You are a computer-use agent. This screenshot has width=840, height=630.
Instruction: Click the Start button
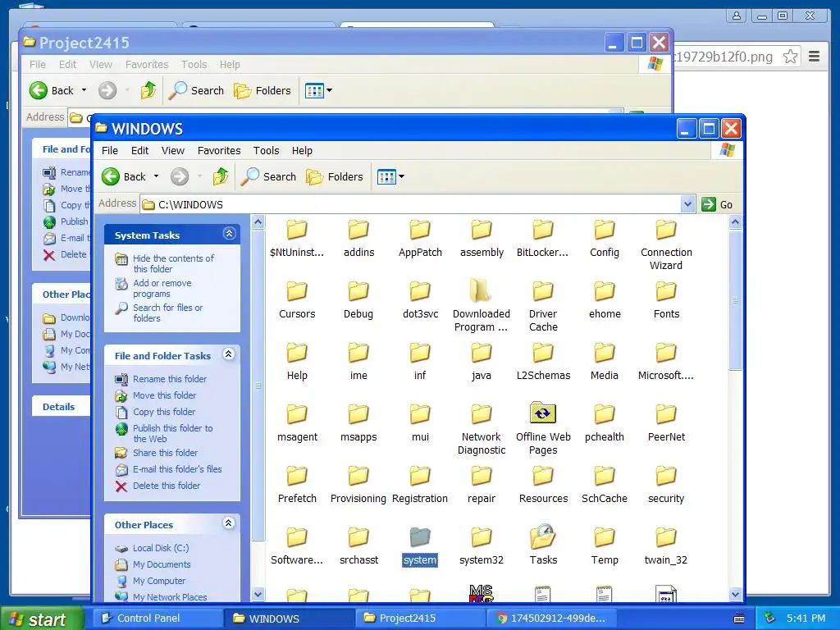click(42, 619)
